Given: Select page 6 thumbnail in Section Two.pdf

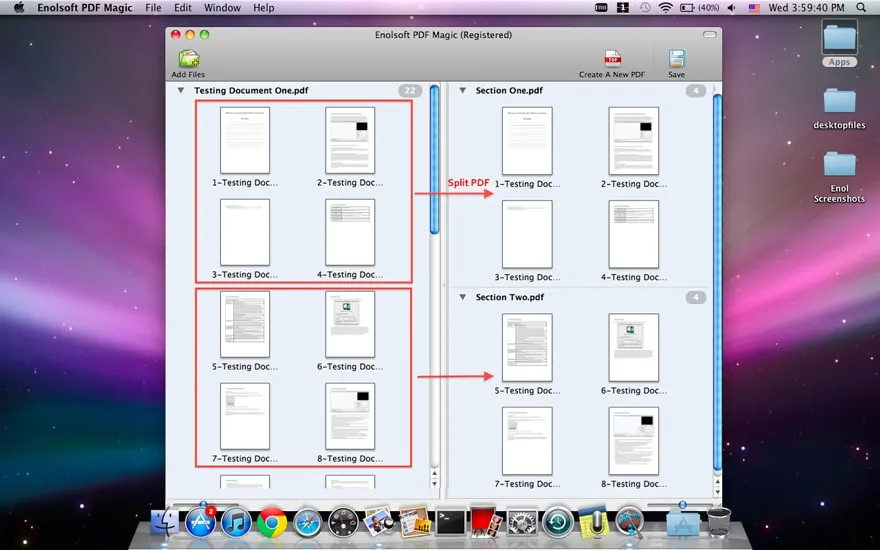Looking at the screenshot, I should coord(634,348).
